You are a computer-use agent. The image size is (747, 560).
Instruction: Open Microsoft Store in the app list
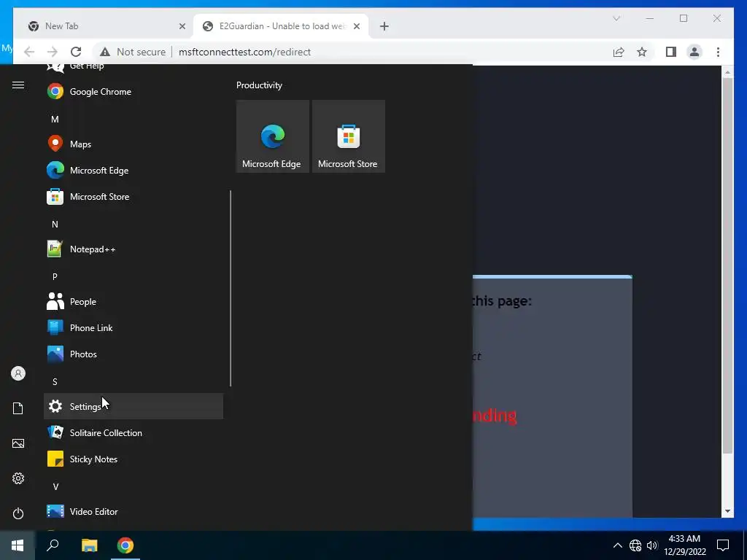click(133, 196)
